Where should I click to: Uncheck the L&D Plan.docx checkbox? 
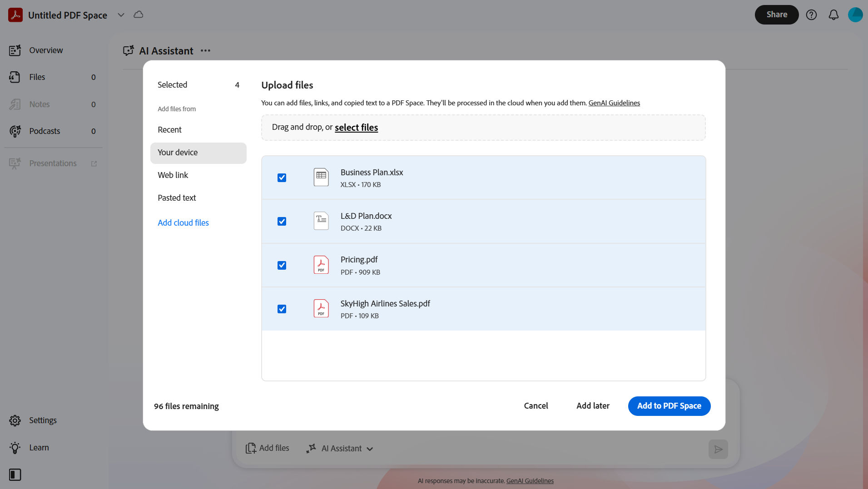282,222
